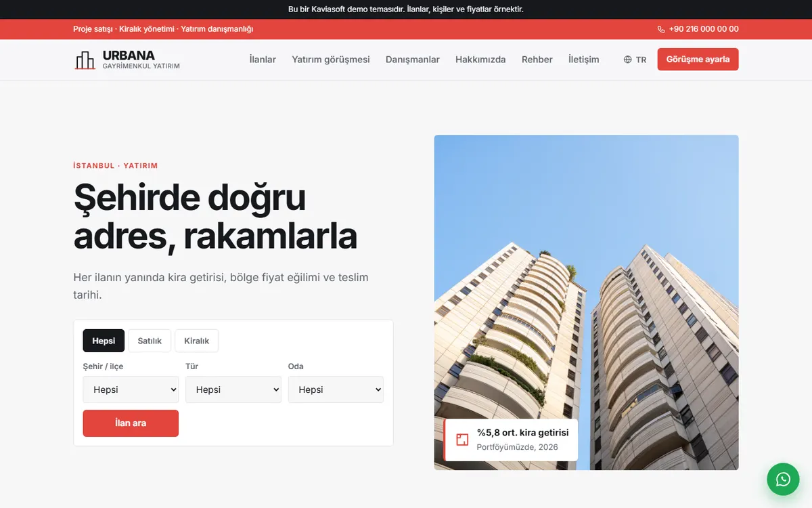Click the 'Portföyümüzde, 2026' text

coord(517,447)
